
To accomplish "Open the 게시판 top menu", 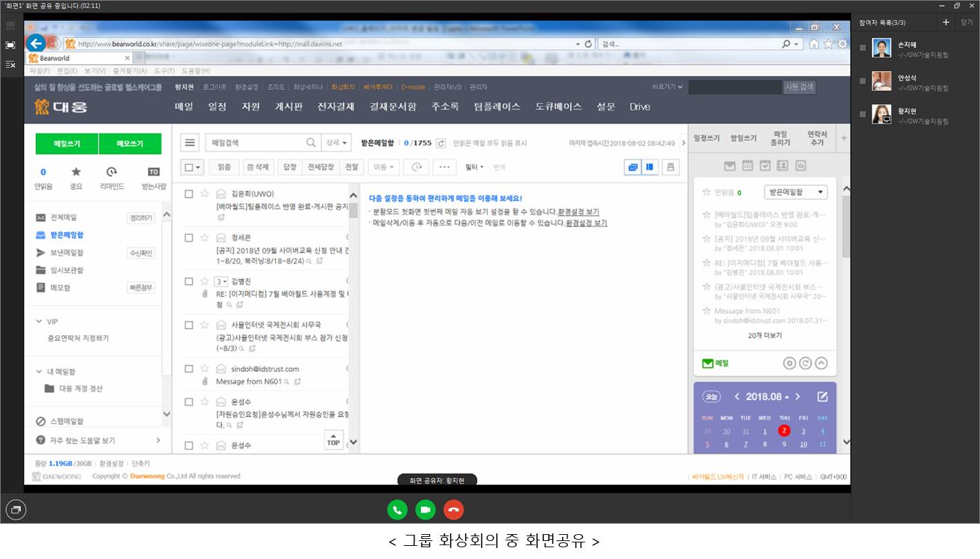I will coord(289,107).
